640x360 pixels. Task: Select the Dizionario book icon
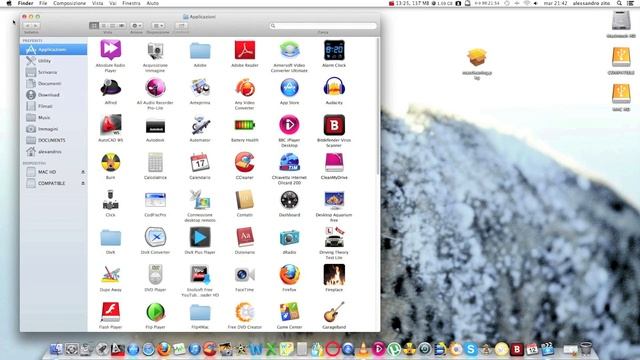point(244,237)
